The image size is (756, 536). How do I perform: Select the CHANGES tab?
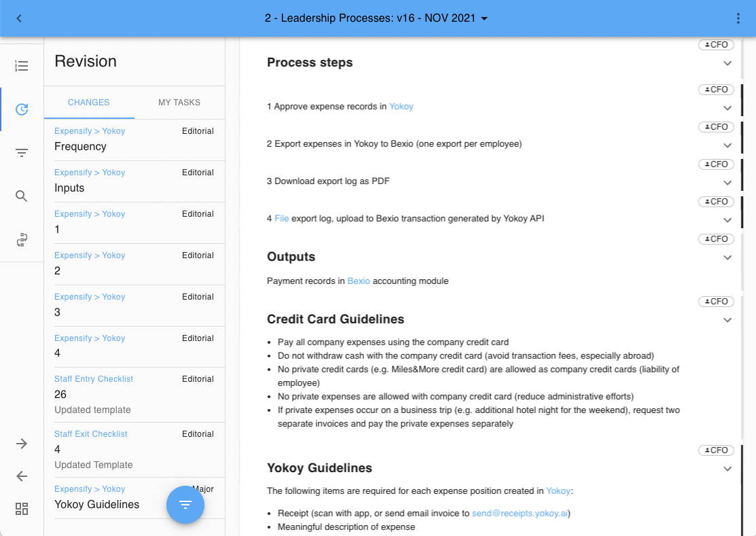(89, 102)
